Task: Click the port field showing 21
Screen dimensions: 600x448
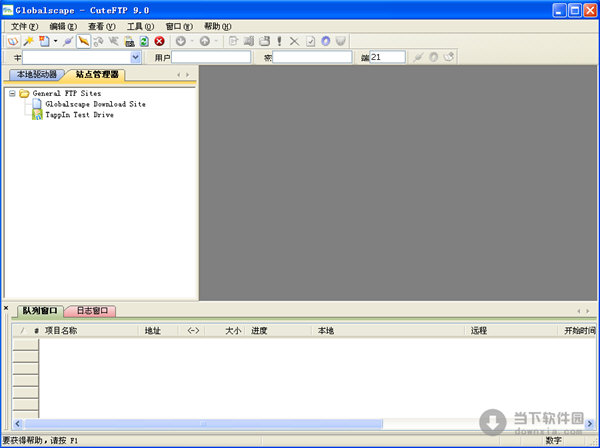Action: click(388, 58)
